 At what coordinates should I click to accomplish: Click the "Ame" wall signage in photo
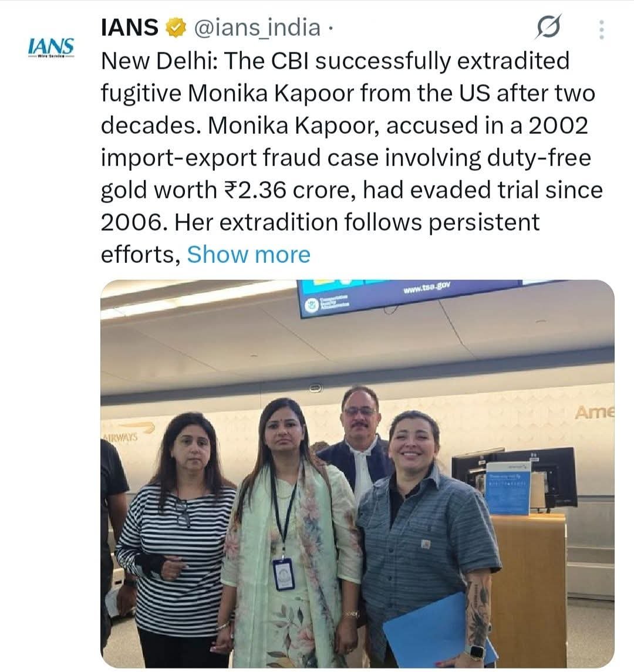point(593,413)
